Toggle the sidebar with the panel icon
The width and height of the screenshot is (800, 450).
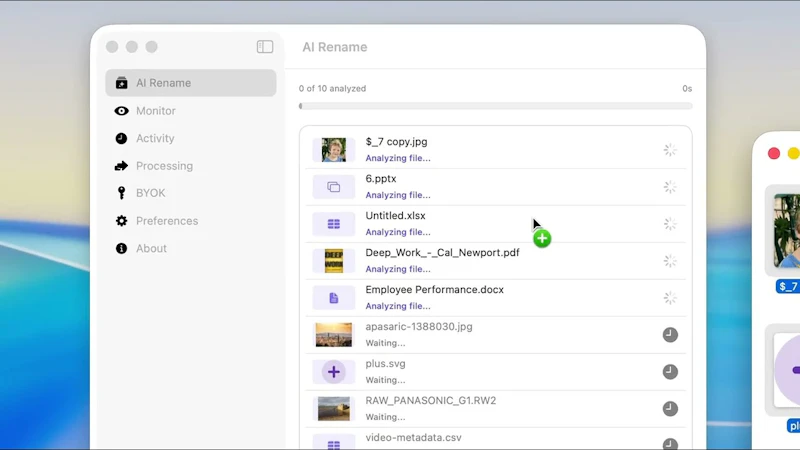(265, 47)
